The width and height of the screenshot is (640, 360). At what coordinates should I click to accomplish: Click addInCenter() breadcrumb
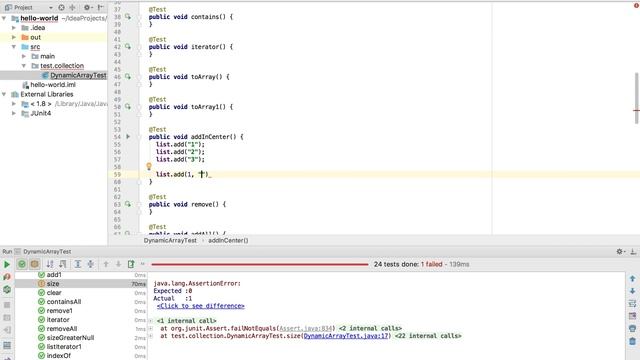click(x=228, y=240)
